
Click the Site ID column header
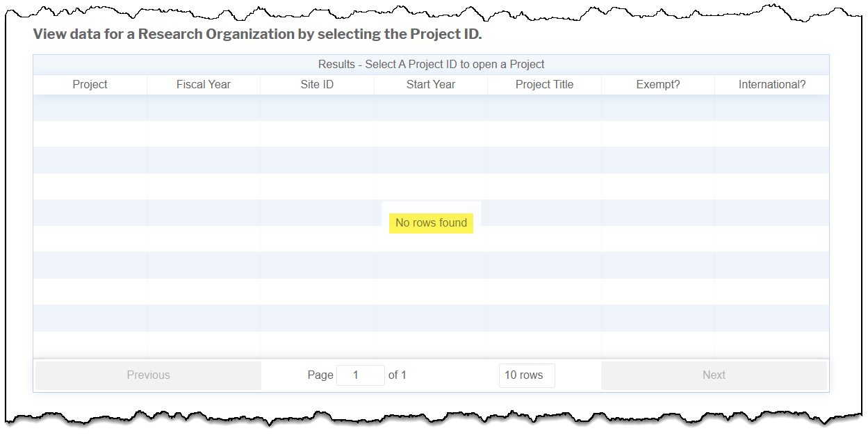click(x=317, y=85)
